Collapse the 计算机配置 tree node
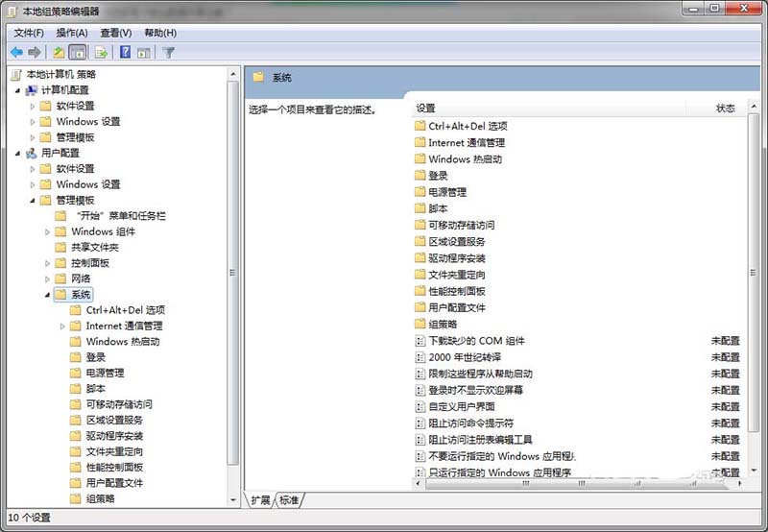 click(x=17, y=89)
